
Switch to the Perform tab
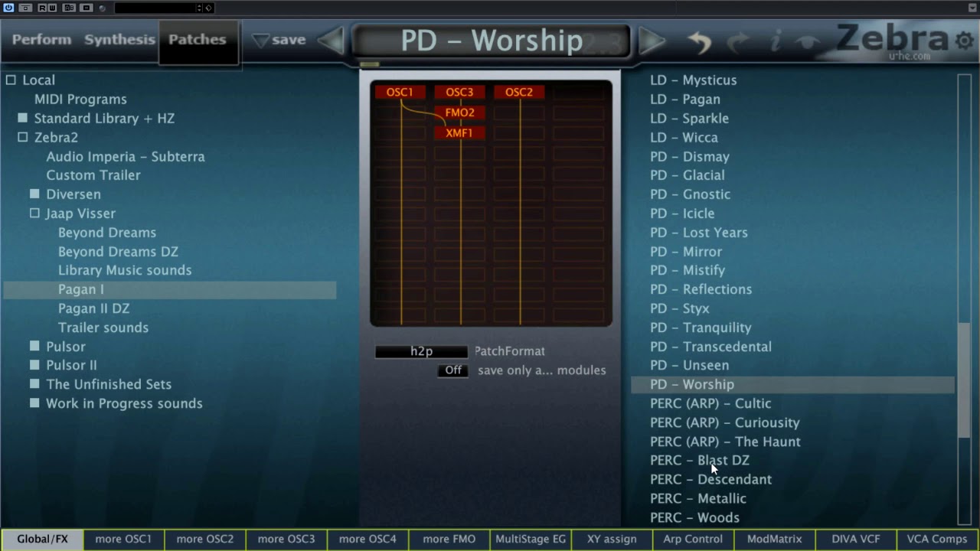41,40
